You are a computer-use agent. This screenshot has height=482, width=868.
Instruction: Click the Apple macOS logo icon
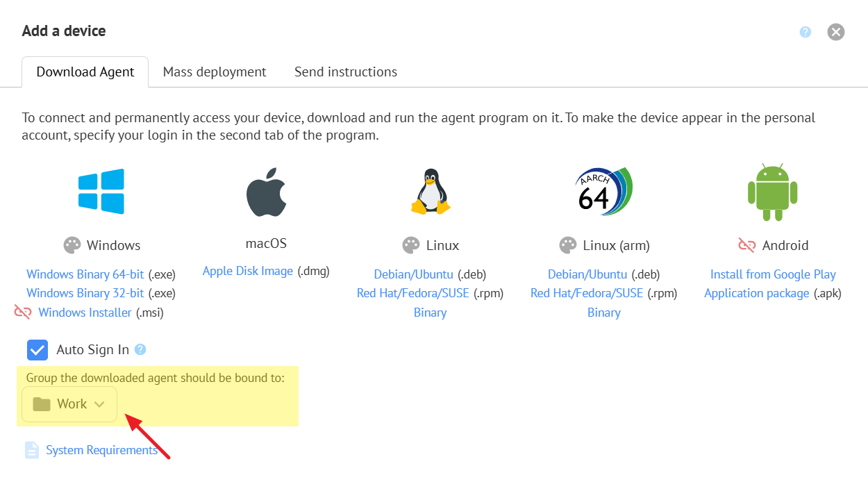click(x=266, y=192)
